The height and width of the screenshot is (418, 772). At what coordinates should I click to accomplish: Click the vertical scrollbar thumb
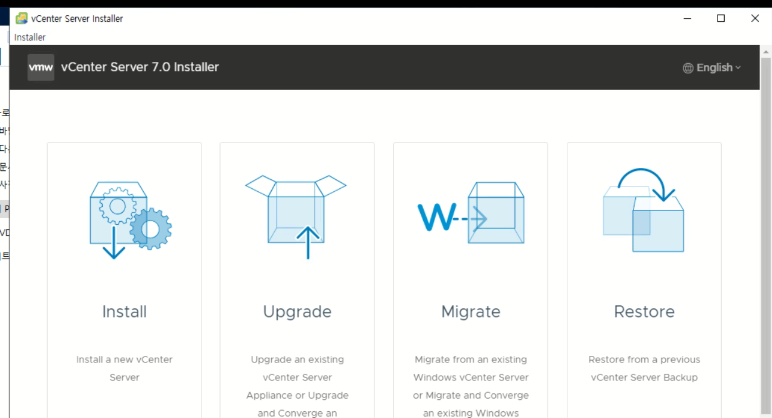766,236
